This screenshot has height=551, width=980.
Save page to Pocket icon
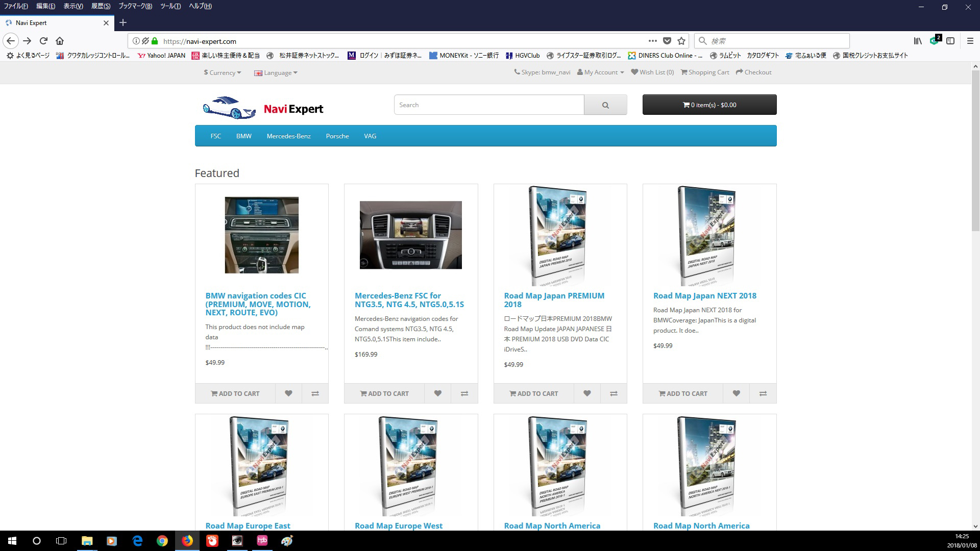tap(667, 41)
